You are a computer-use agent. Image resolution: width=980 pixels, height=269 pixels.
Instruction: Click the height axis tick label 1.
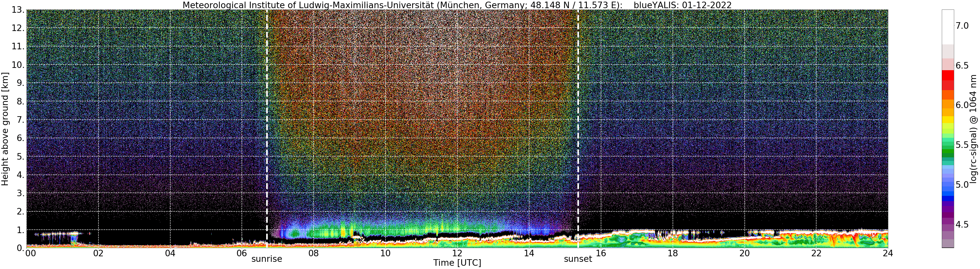click(x=21, y=229)
